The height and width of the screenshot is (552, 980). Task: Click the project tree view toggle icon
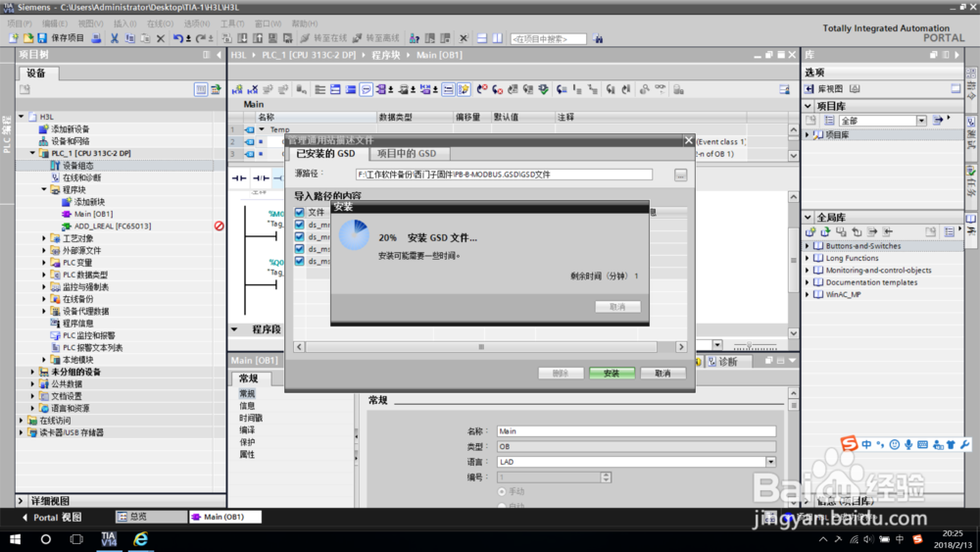(x=201, y=90)
